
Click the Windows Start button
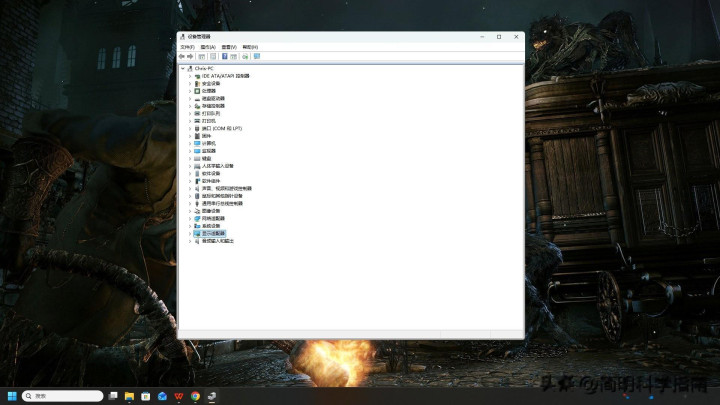(x=13, y=396)
